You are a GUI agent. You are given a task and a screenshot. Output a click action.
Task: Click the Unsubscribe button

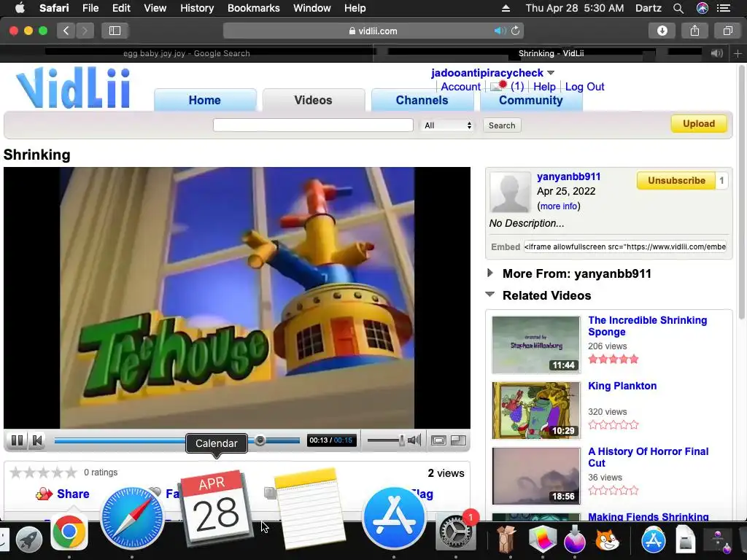(676, 181)
